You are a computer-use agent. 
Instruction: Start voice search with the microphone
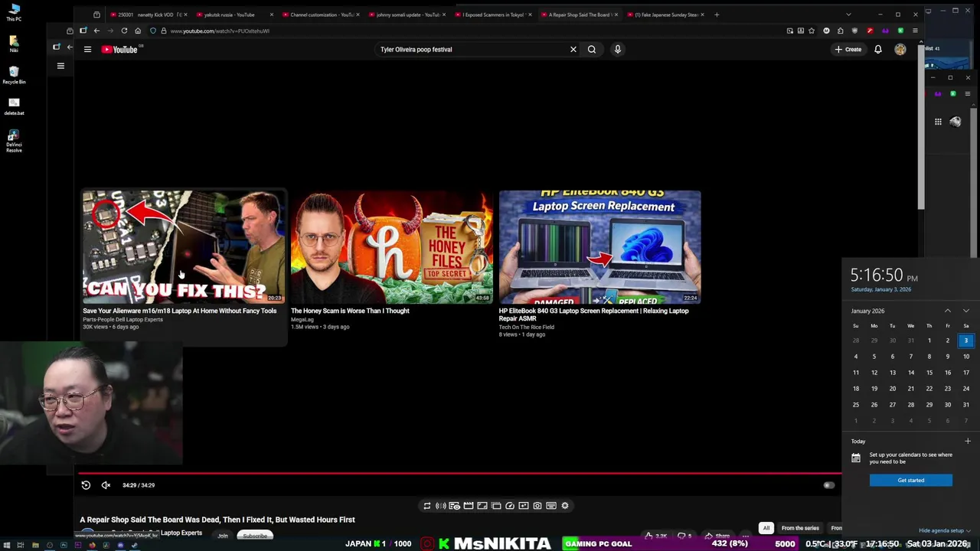coord(618,49)
